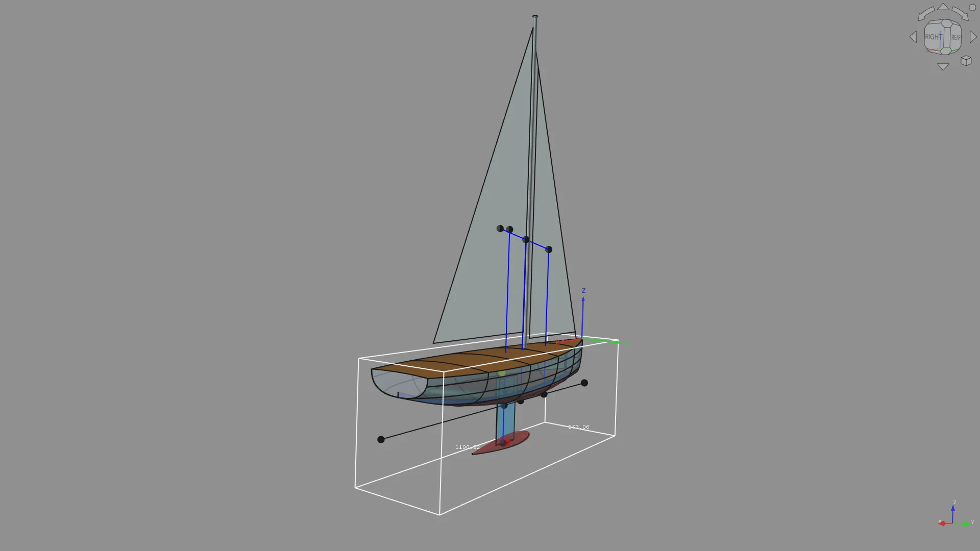Roll view counter-clockwise using the curved left arrow
Screen dimensions: 980x551
[x=925, y=14]
